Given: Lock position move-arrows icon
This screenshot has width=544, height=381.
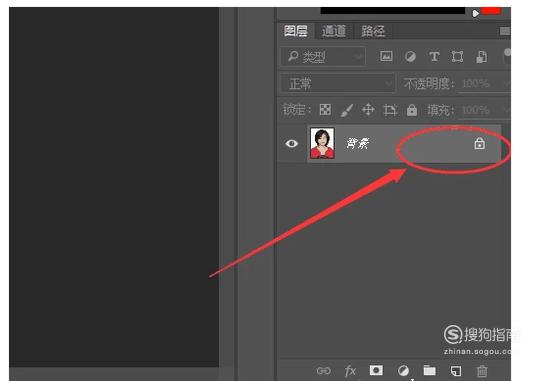Looking at the screenshot, I should pos(368,110).
